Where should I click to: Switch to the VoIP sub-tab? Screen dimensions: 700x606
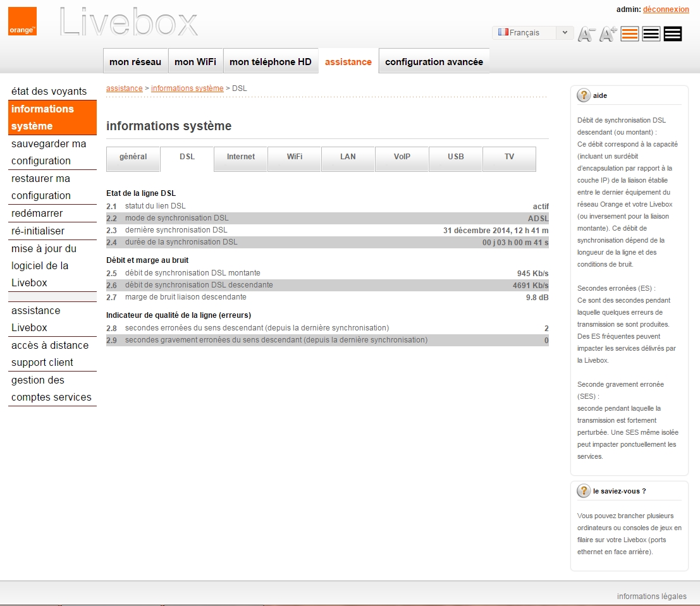coord(402,159)
